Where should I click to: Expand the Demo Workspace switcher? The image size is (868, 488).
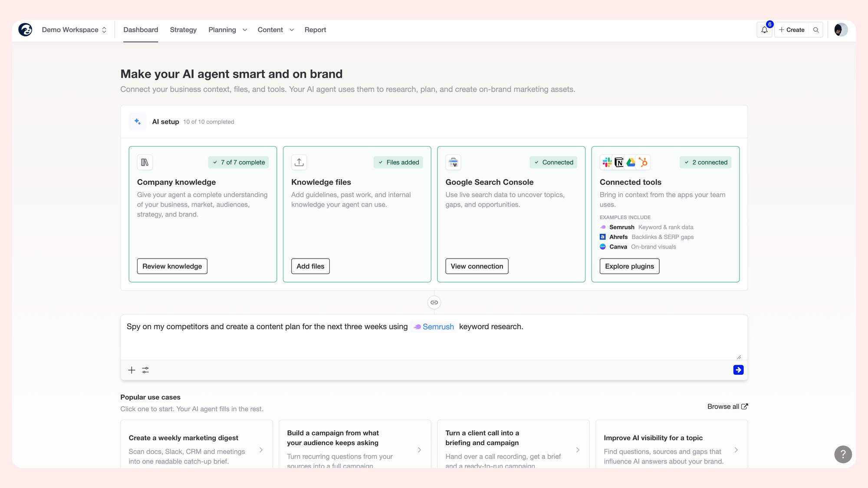tap(74, 30)
